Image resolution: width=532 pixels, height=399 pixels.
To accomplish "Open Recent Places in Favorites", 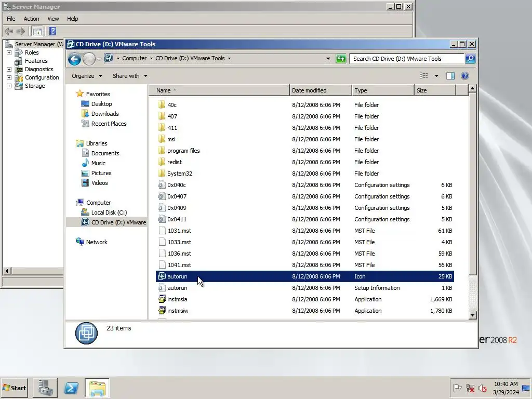I will pos(109,124).
